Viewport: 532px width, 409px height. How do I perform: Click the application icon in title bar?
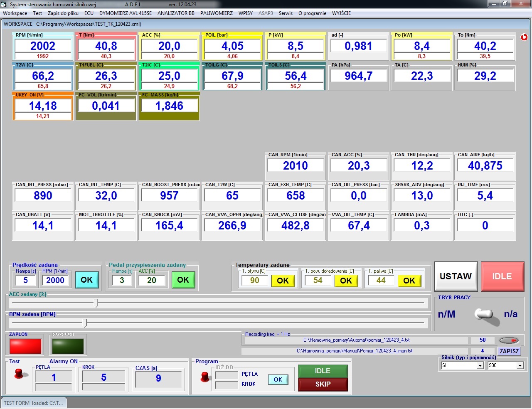(x=5, y=4)
